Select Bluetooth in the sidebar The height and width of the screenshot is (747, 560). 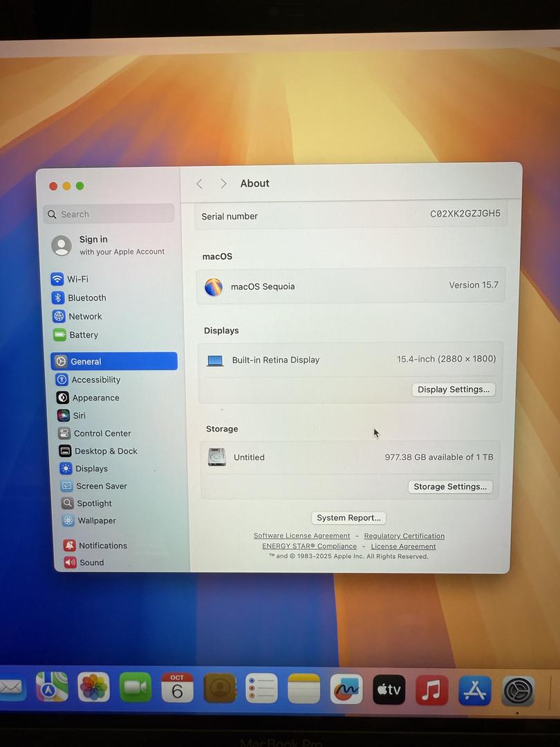coord(86,298)
